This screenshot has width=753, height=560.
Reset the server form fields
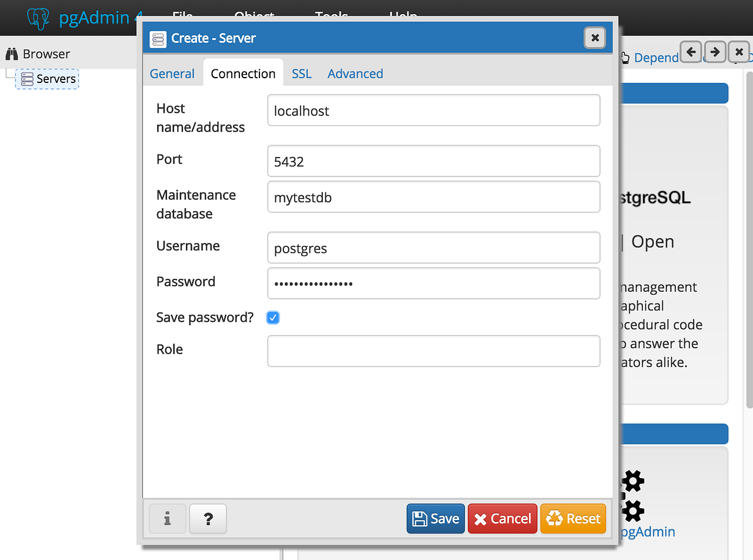pyautogui.click(x=573, y=519)
